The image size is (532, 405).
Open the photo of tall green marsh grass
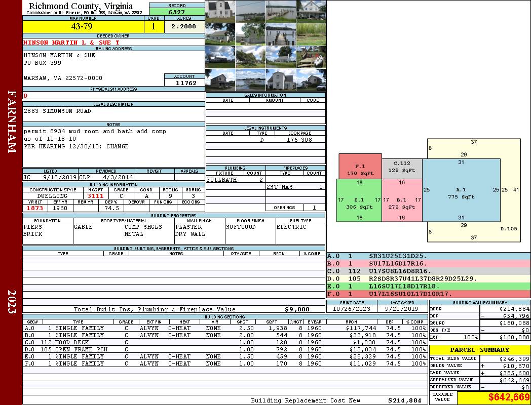(311, 34)
